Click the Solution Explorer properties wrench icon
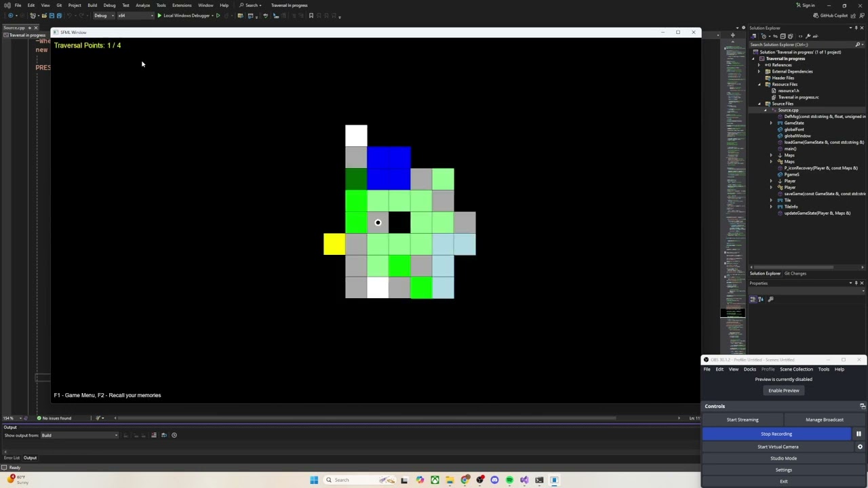 [x=808, y=36]
